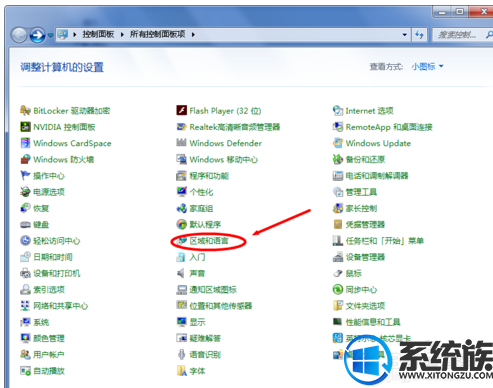Viewport: 493px width, 388px height.
Task: Open 设备和打印机 icon
Action: [25, 273]
